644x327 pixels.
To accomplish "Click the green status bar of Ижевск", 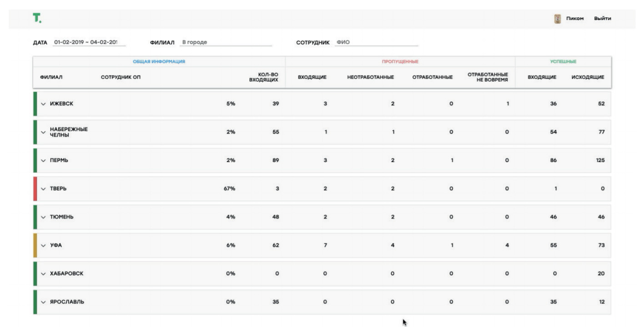I will pyautogui.click(x=35, y=104).
